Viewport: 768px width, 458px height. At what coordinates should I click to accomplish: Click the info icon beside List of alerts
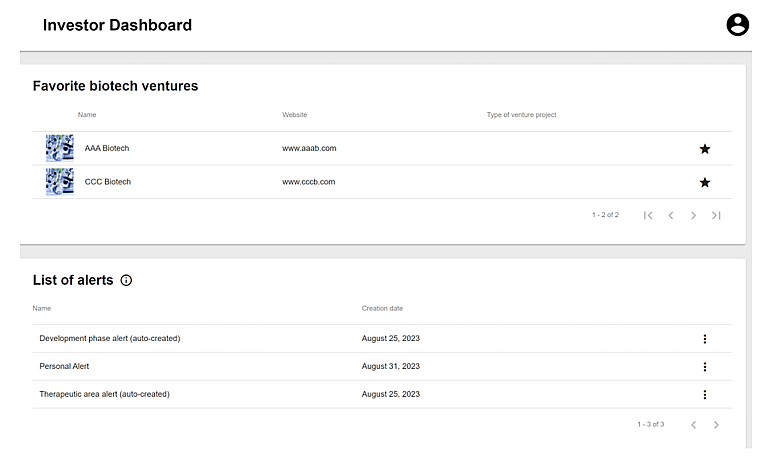(x=126, y=280)
